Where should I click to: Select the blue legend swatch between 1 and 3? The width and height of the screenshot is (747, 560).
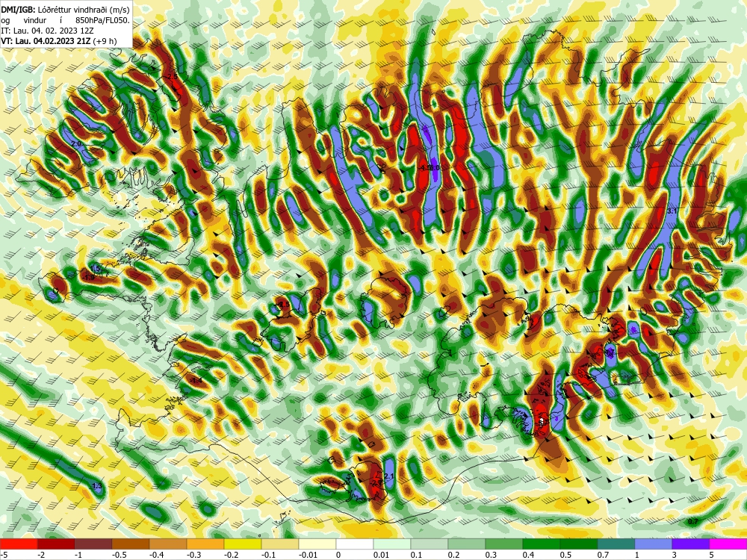[654, 544]
